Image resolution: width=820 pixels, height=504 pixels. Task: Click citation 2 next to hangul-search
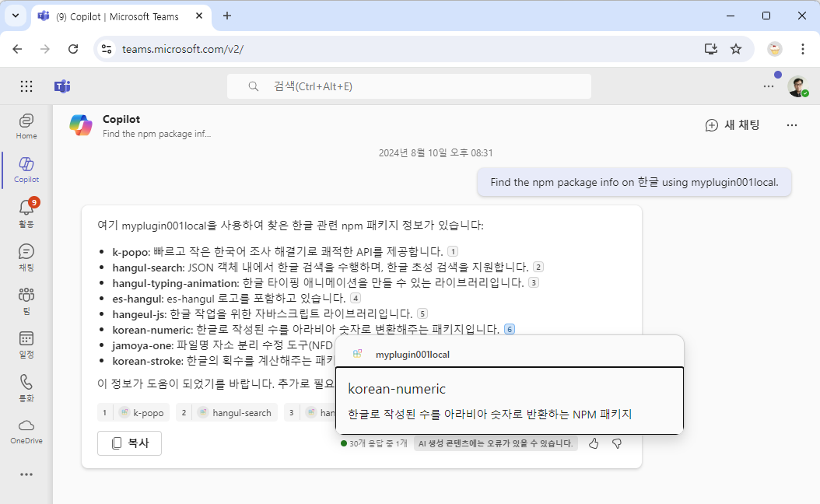538,267
